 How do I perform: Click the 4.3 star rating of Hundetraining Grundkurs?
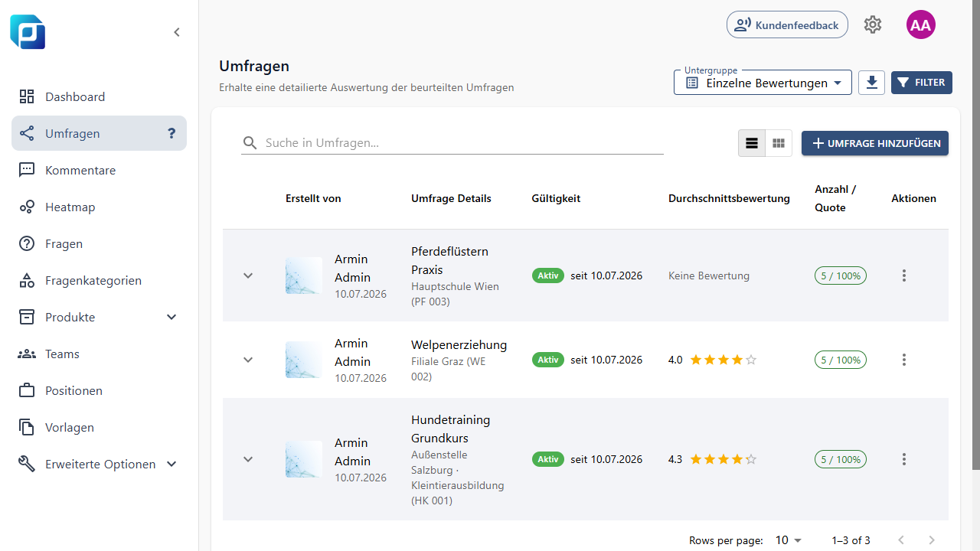pos(723,459)
